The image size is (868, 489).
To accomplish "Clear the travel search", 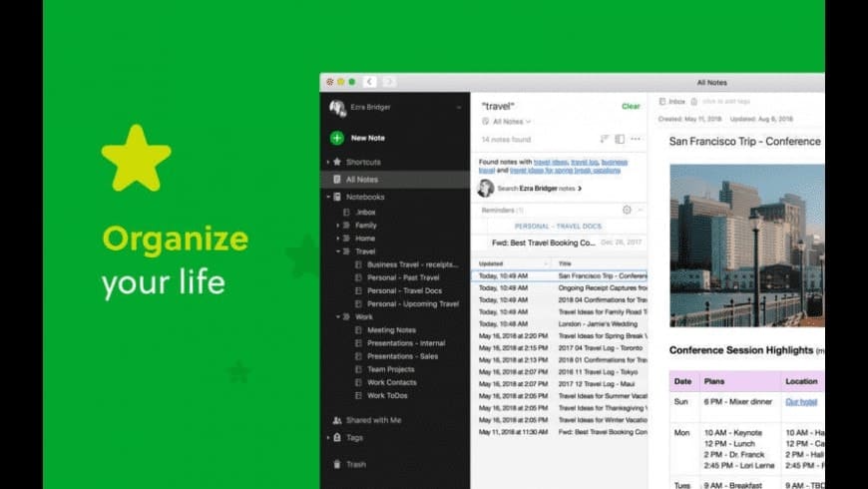I will pos(631,106).
